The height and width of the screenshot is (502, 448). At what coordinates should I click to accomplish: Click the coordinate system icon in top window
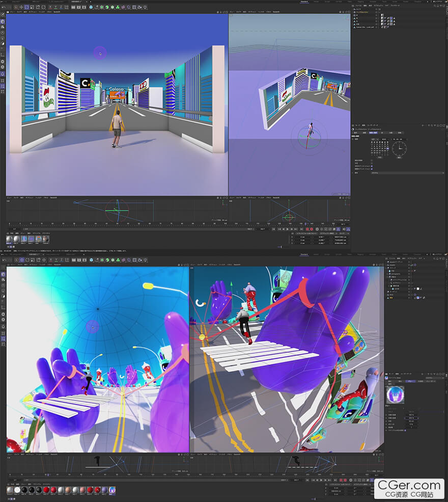pyautogui.click(x=67, y=7)
